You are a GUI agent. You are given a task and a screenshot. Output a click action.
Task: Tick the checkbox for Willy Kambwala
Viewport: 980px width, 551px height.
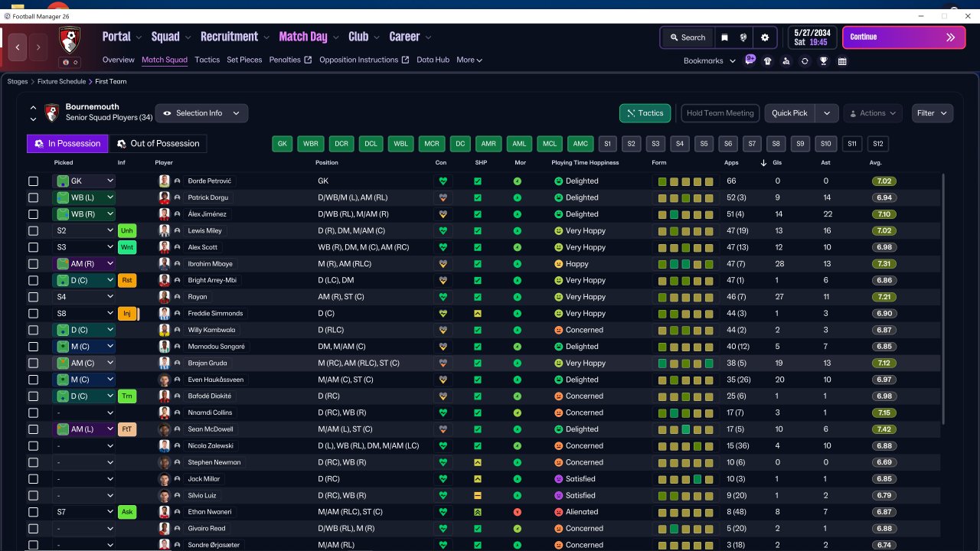(33, 330)
